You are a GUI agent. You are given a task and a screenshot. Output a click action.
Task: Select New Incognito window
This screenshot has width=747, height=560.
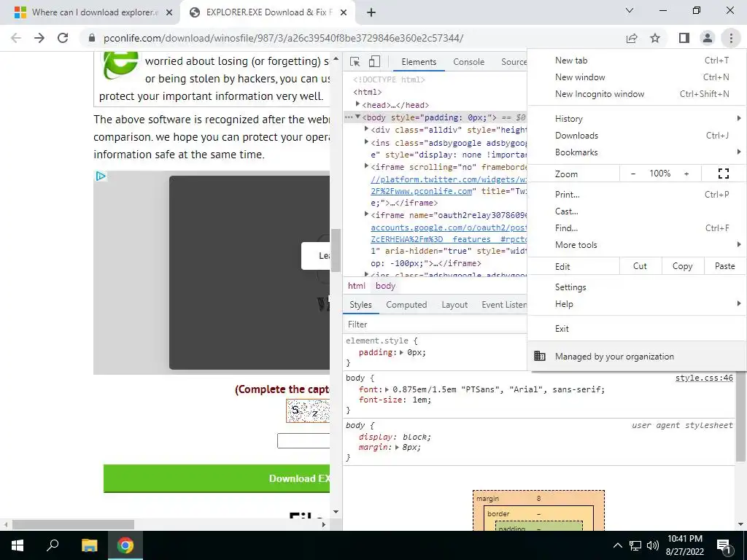pyautogui.click(x=637, y=94)
